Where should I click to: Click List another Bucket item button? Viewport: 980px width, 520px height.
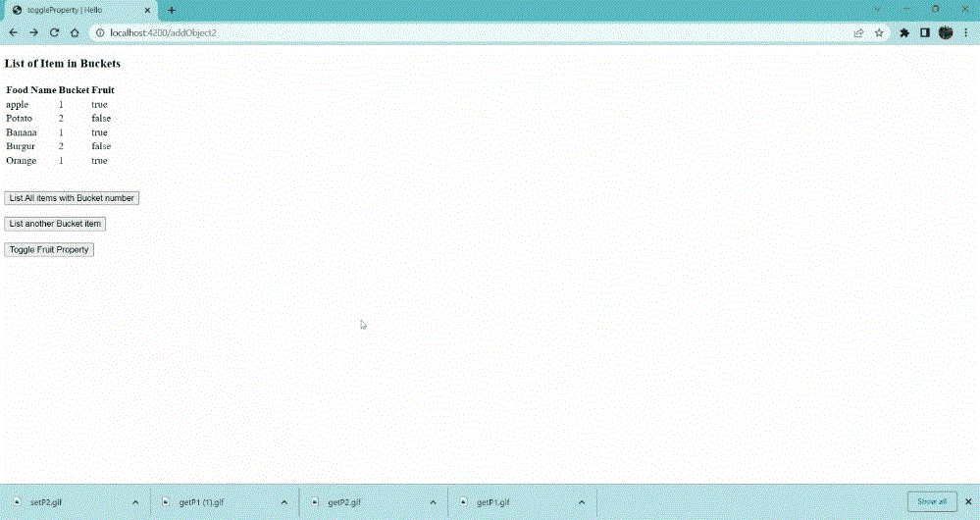pyautogui.click(x=55, y=224)
